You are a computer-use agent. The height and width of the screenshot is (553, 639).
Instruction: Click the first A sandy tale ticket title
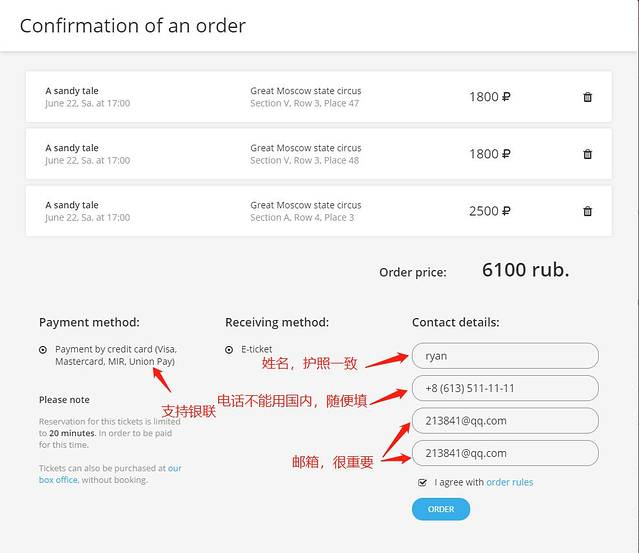click(72, 91)
